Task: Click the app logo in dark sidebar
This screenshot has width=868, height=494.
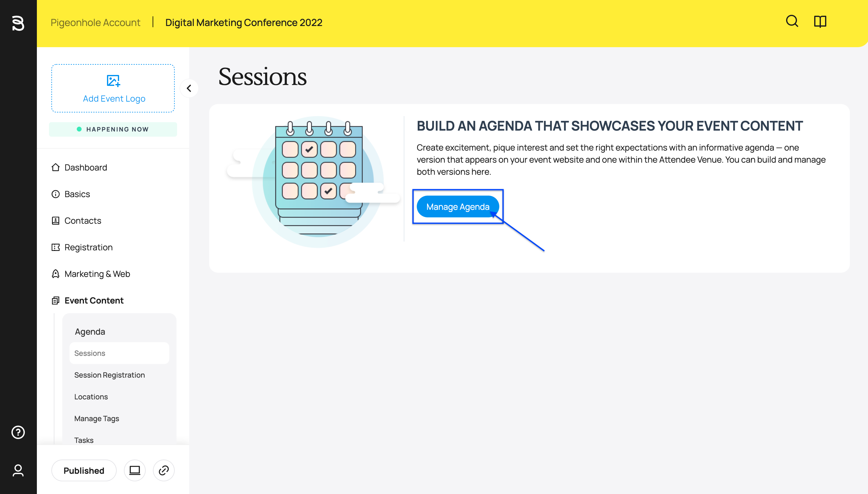Action: (x=18, y=23)
